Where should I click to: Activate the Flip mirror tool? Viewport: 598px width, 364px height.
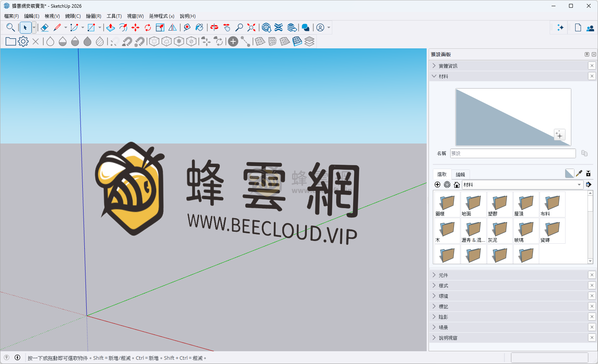click(173, 27)
